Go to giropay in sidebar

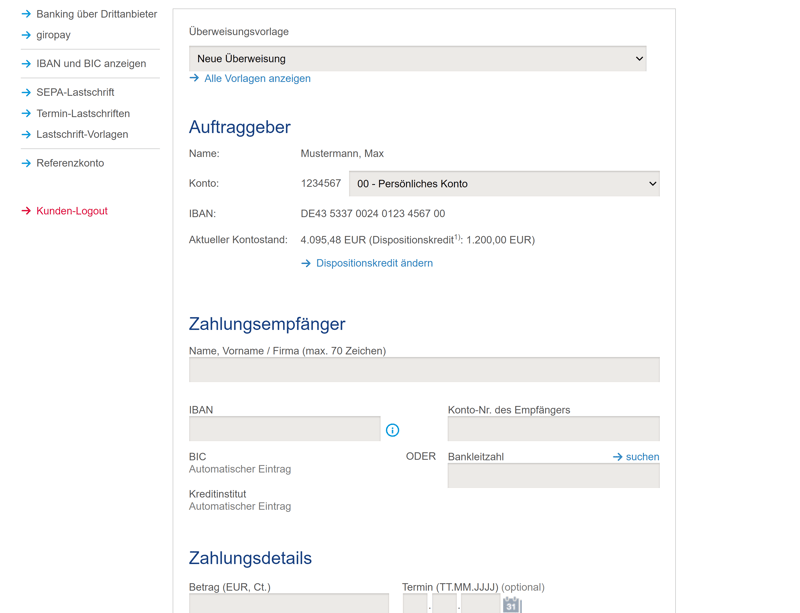pyautogui.click(x=53, y=35)
